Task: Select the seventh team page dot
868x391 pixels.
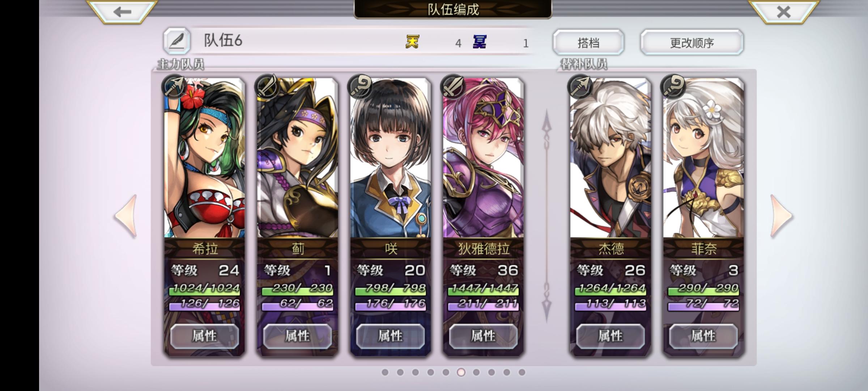Action: coord(476,372)
